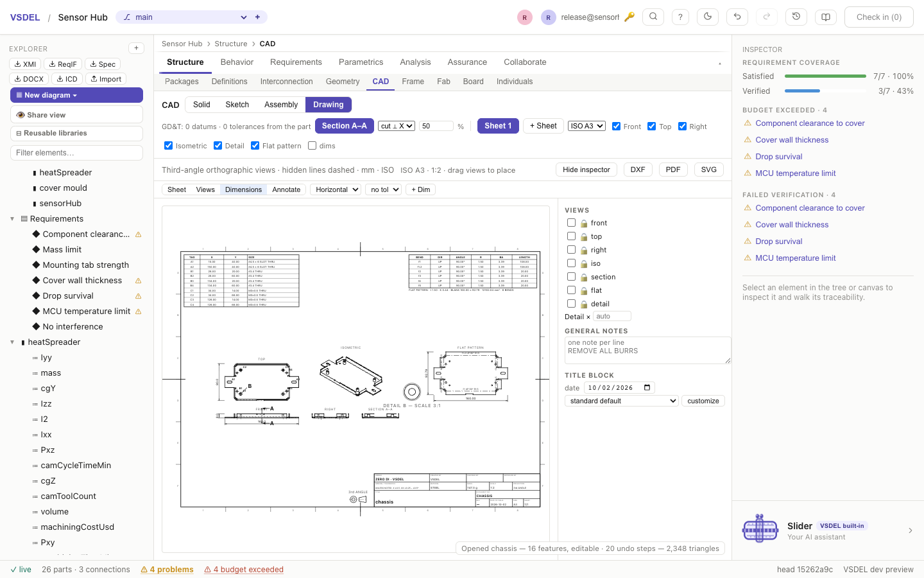Click the Hide inspector button
This screenshot has height=578, width=924.
click(586, 170)
